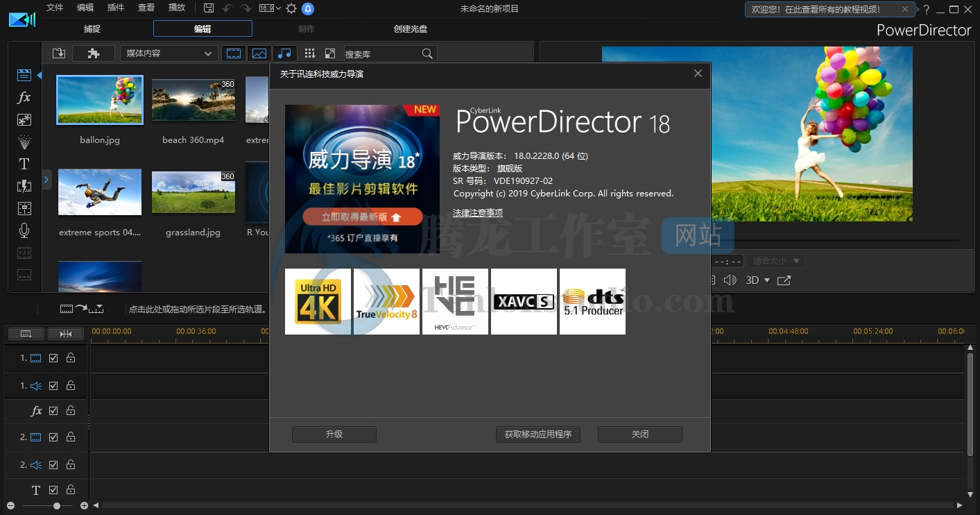
Task: Expand the explorer view side arrow
Action: 46,180
